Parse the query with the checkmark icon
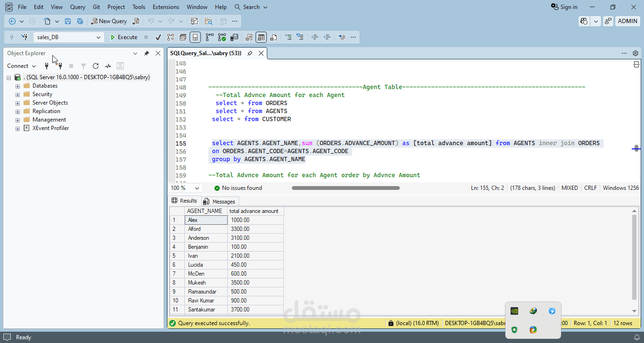This screenshot has width=644, height=343. [158, 37]
